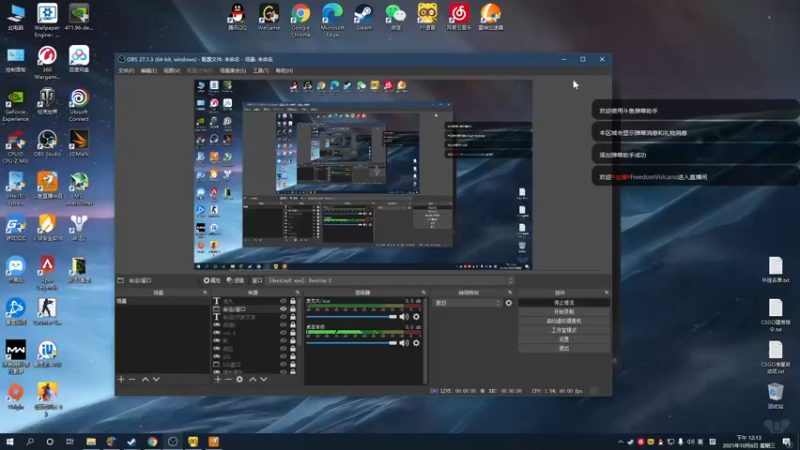The image size is (800, 450).
Task: Toggle visibility eye of highlighted window capture source
Action: tap(283, 309)
